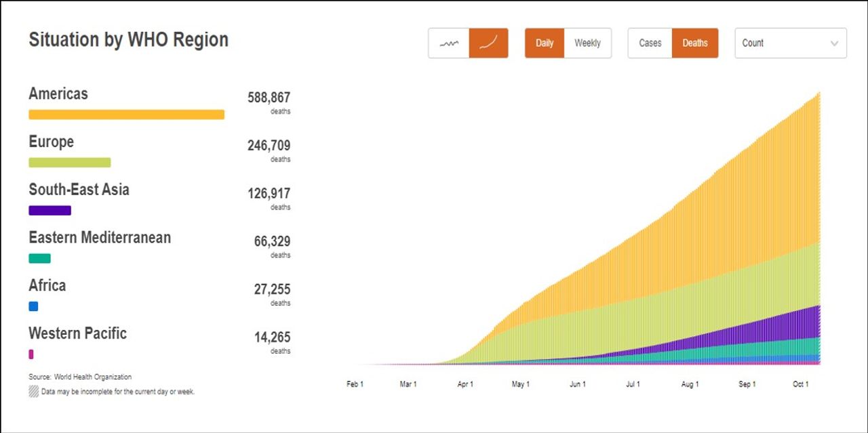Click the Americas 588,867 deaths figure
This screenshot has height=433, width=868.
269,98
